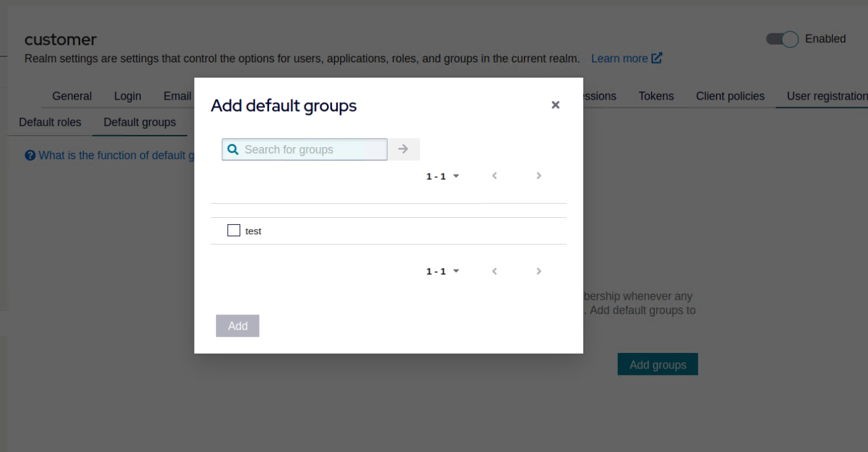Switch to the Default roles tab

[x=49, y=122]
